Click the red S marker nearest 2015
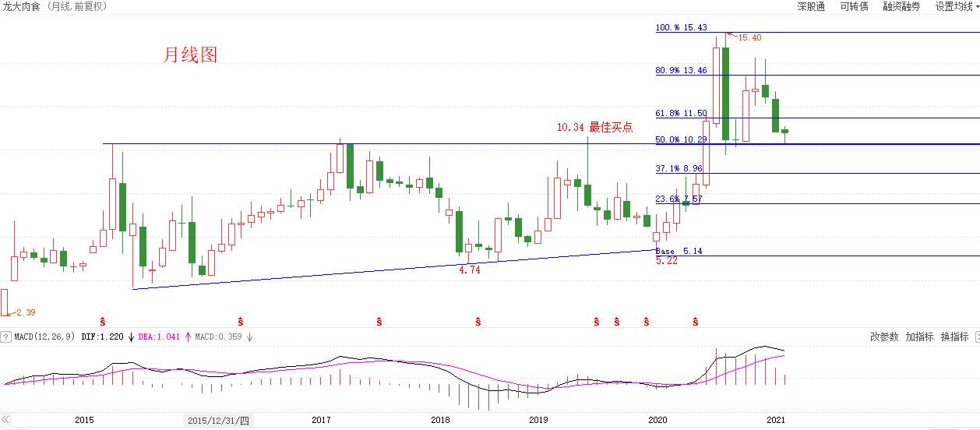This screenshot has width=980, height=430. point(103,321)
